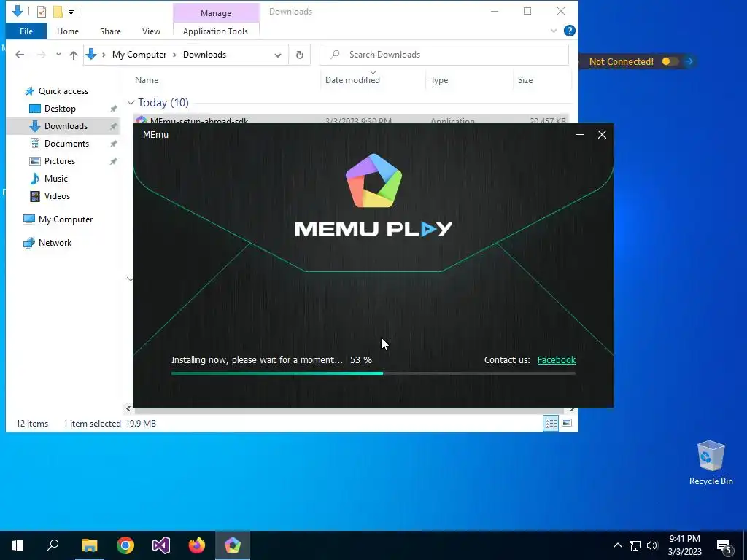Refresh the Downloads folder view
The image size is (747, 560).
point(300,55)
